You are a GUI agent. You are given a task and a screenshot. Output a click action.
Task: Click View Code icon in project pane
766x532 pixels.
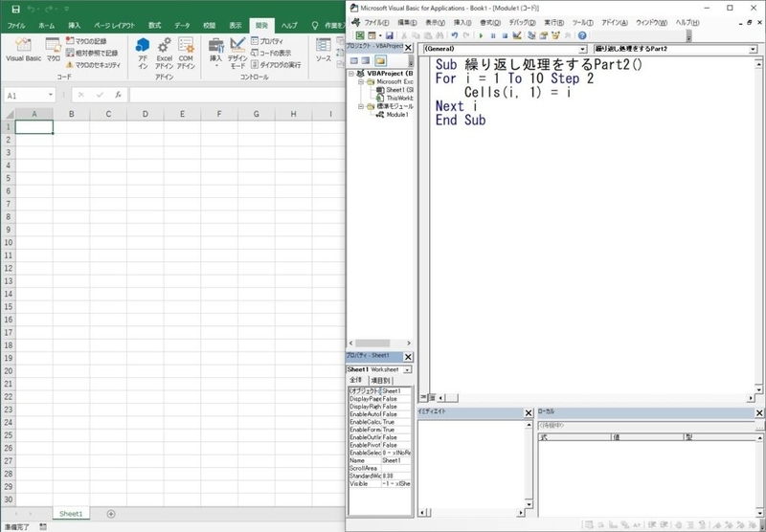tap(354, 60)
